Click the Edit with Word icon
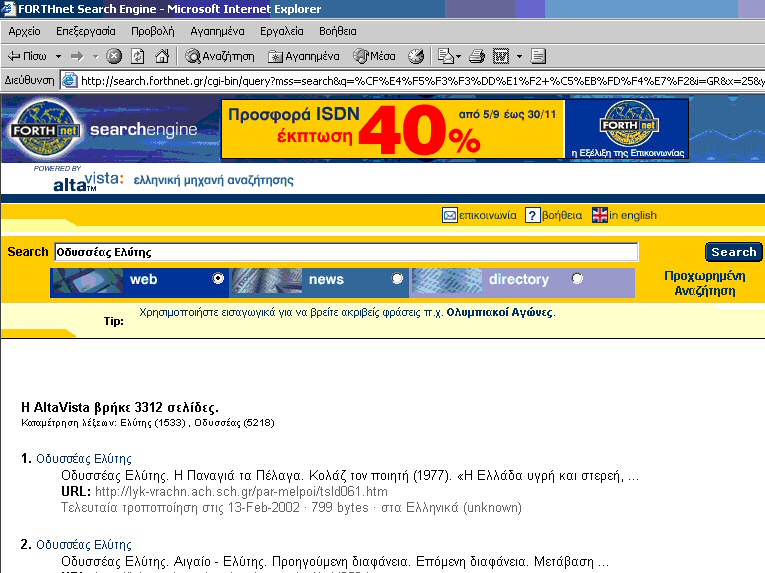The image size is (765, 573). coord(501,57)
